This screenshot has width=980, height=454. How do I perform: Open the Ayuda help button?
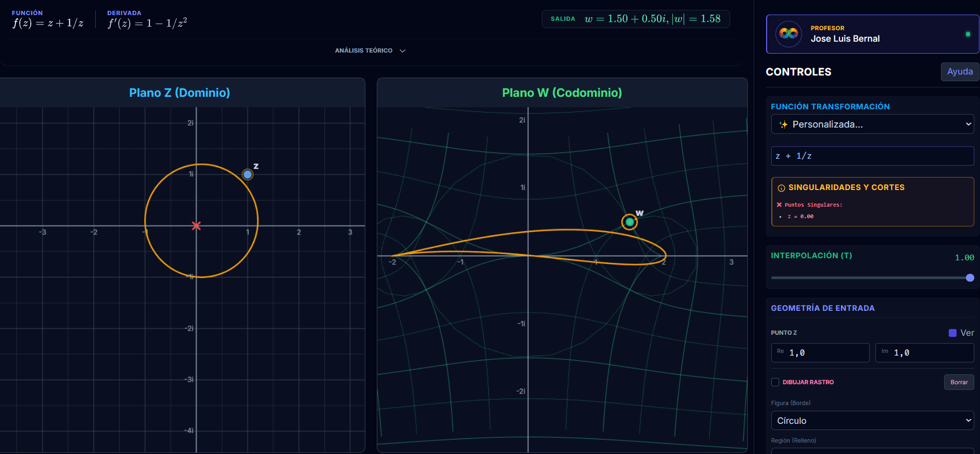tap(960, 72)
